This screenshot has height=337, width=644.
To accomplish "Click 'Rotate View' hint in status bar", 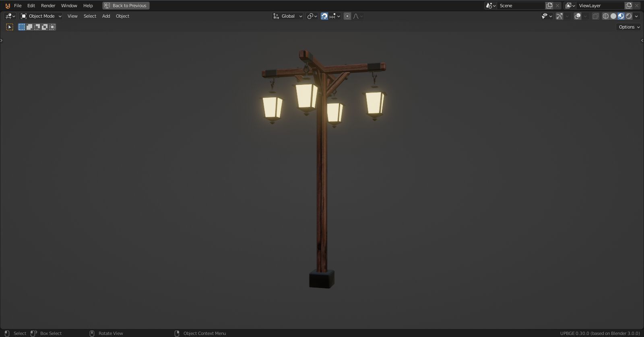I will point(111,333).
